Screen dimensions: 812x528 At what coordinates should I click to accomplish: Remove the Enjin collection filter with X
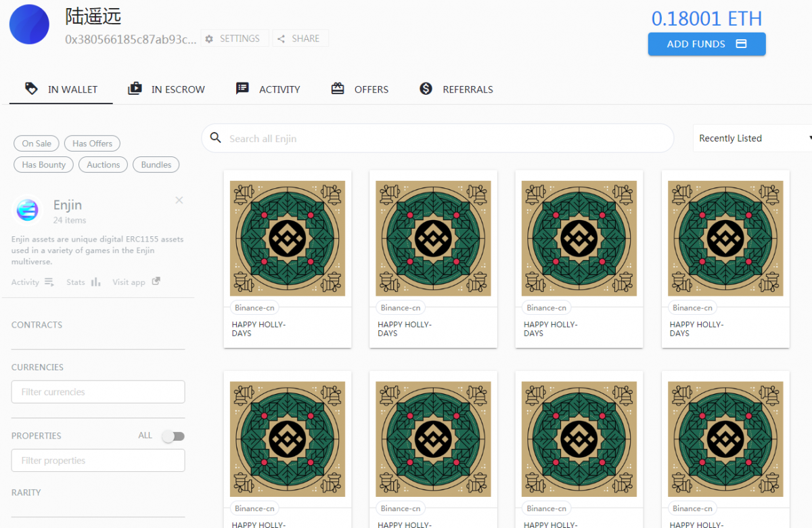coord(179,200)
